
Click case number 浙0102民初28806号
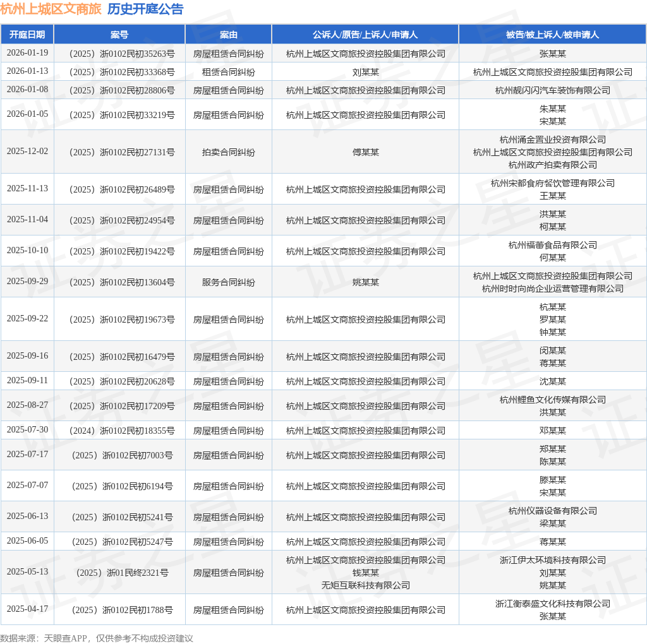(x=122, y=90)
